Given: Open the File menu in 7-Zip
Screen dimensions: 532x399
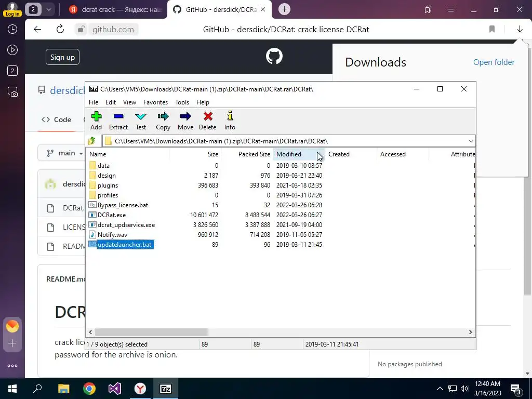Looking at the screenshot, I should [x=94, y=102].
